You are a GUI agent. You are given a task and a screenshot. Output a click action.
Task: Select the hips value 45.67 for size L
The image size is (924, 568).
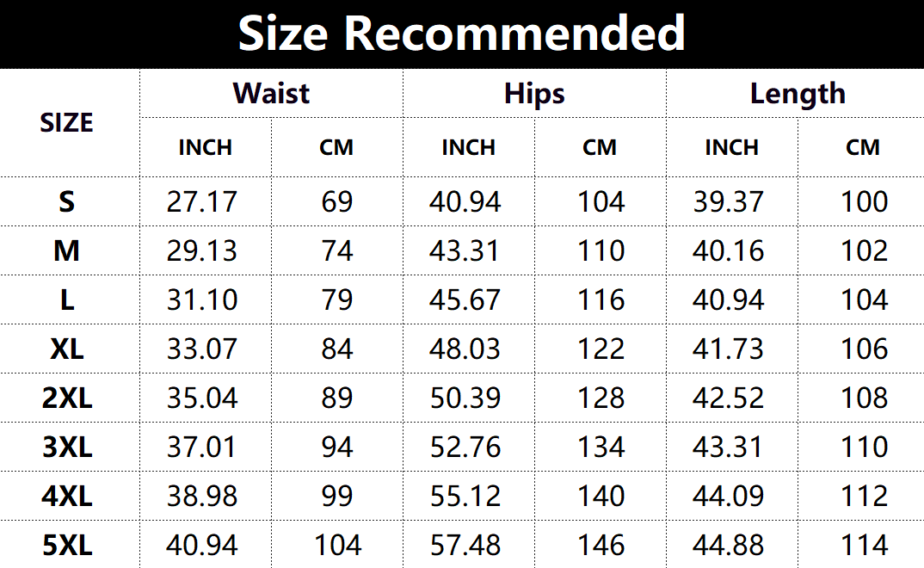pos(465,299)
